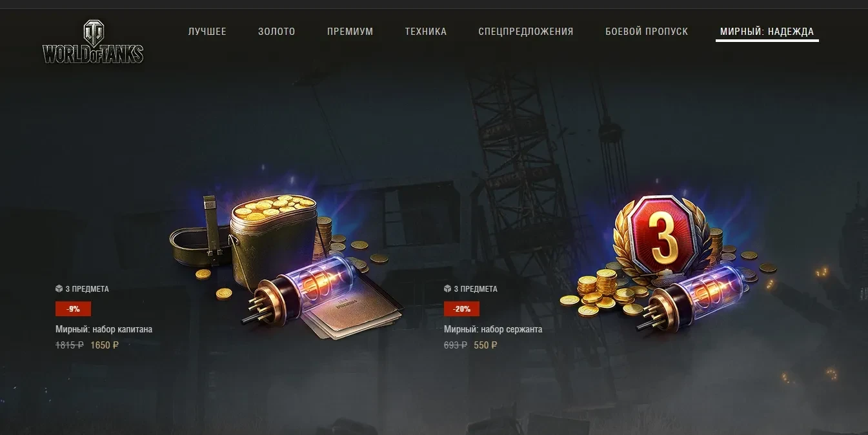Click the crossed-out 1815 ₽ price
868x435 pixels.
pos(70,345)
